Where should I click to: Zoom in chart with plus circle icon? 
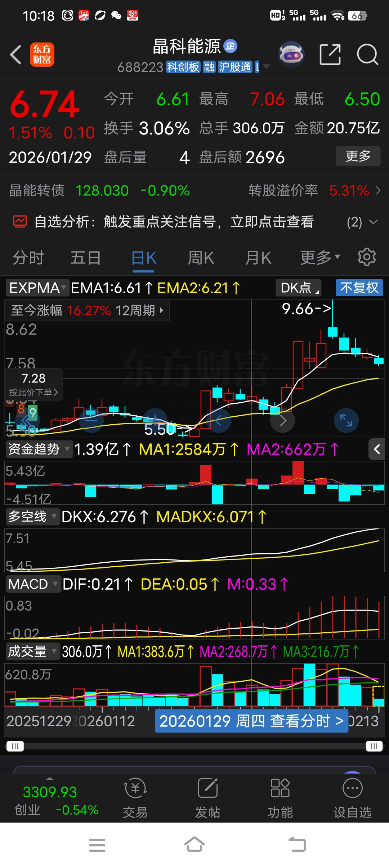coord(155,420)
